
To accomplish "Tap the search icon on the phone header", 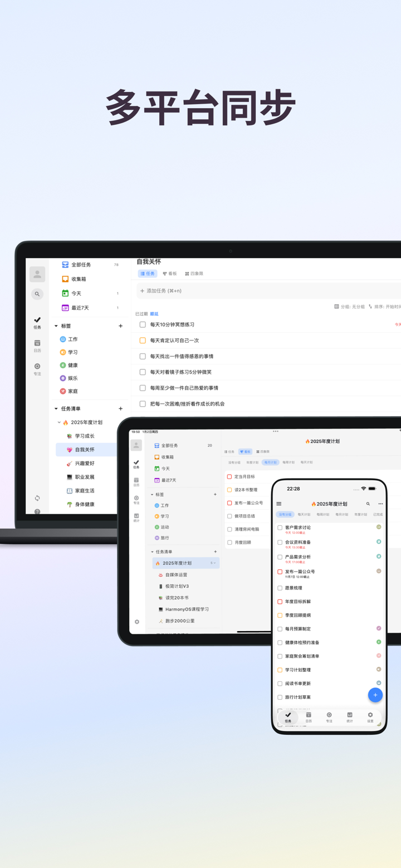I will 368,504.
